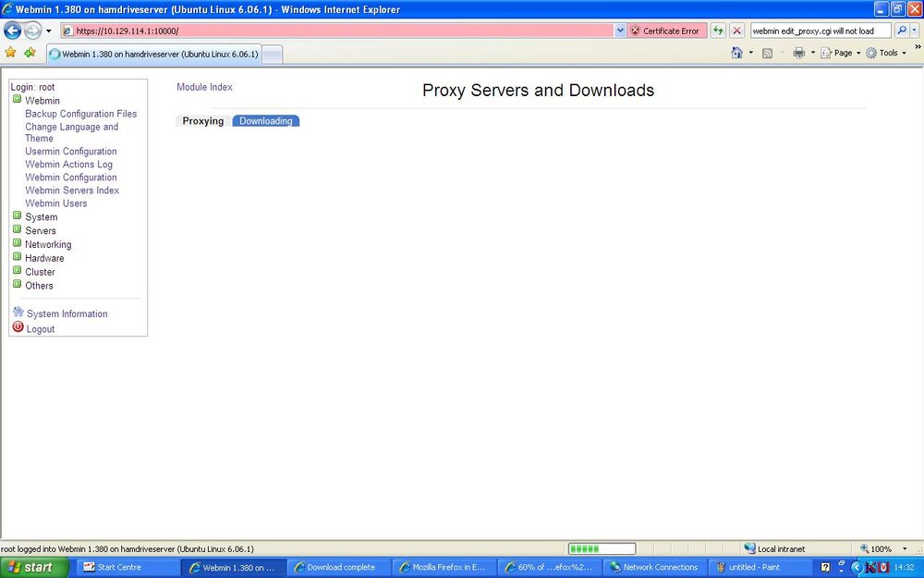Open Change Language and Theme link
This screenshot has height=578, width=924.
click(x=71, y=132)
